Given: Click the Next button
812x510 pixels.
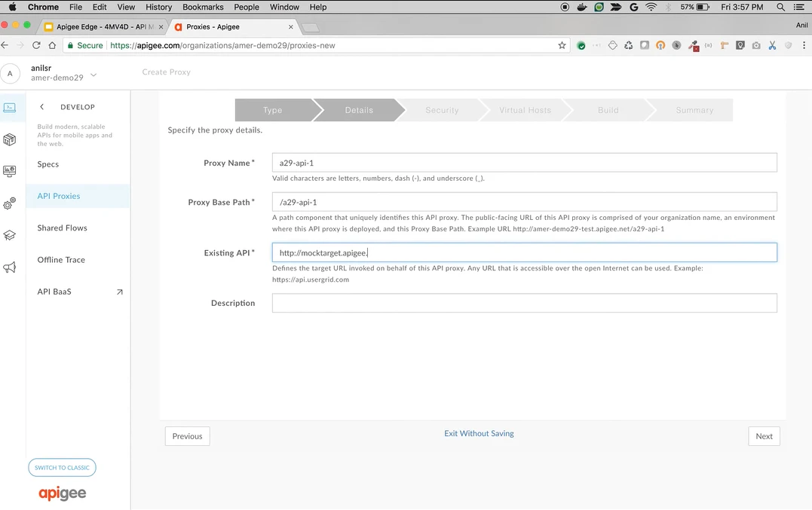Looking at the screenshot, I should click(x=764, y=436).
